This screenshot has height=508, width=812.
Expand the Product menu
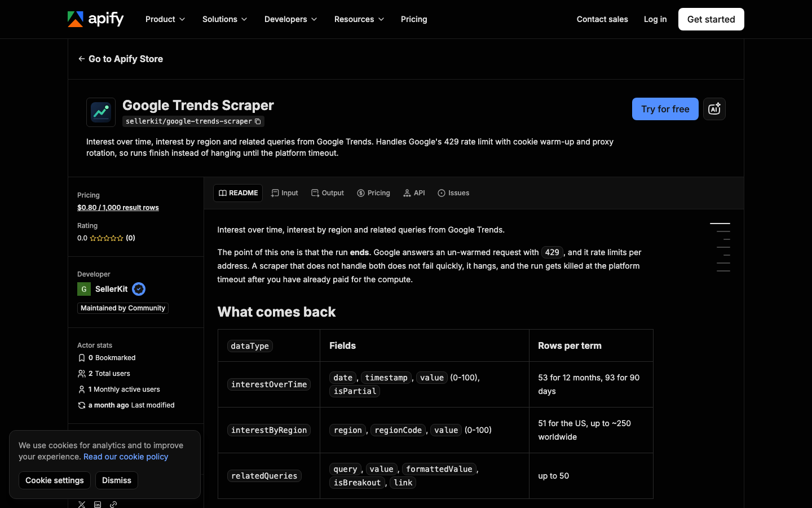point(165,19)
